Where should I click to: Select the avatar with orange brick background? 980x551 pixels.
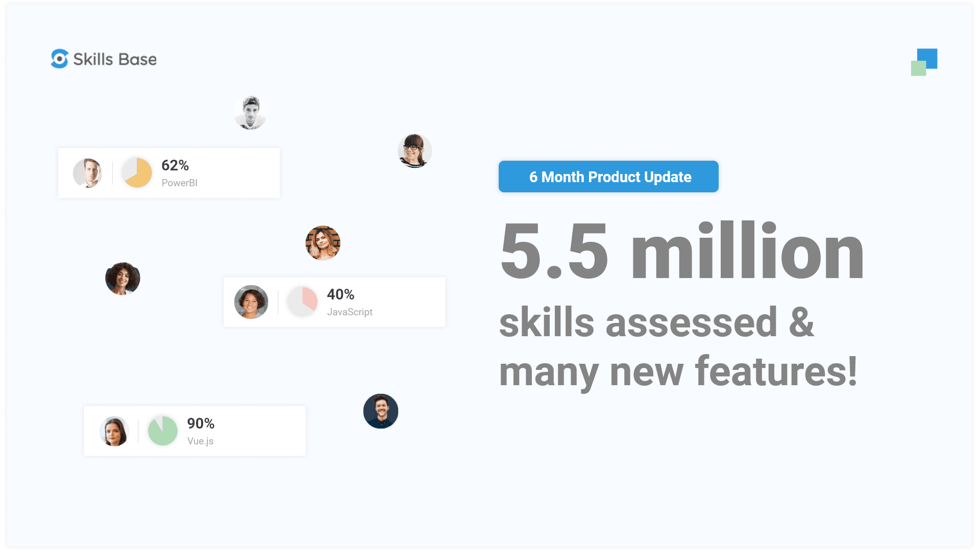coord(323,243)
